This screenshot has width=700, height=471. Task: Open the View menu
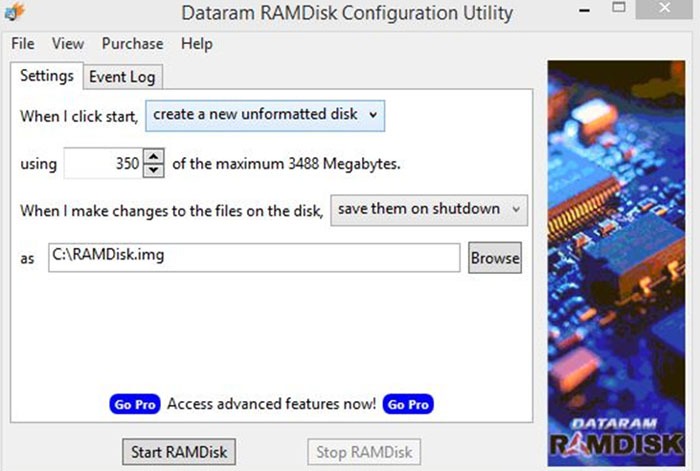coord(68,44)
